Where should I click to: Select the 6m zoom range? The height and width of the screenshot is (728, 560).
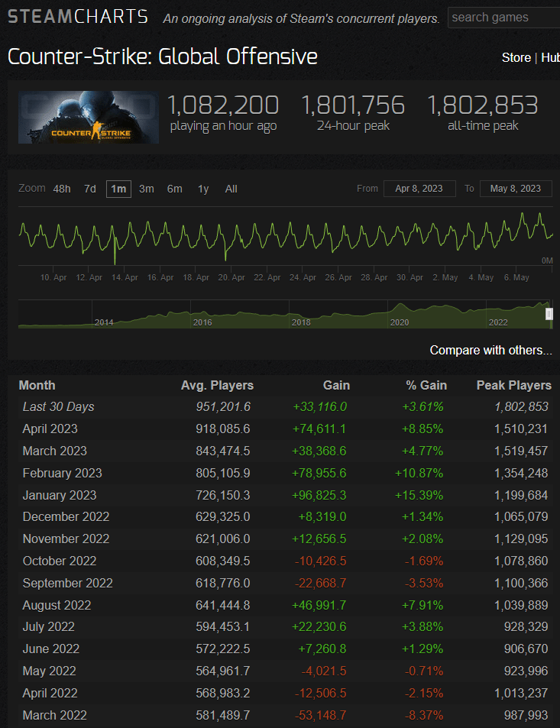pyautogui.click(x=175, y=189)
